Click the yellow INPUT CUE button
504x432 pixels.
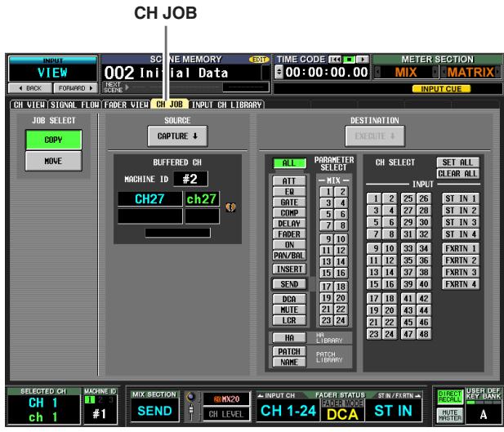[x=441, y=89]
